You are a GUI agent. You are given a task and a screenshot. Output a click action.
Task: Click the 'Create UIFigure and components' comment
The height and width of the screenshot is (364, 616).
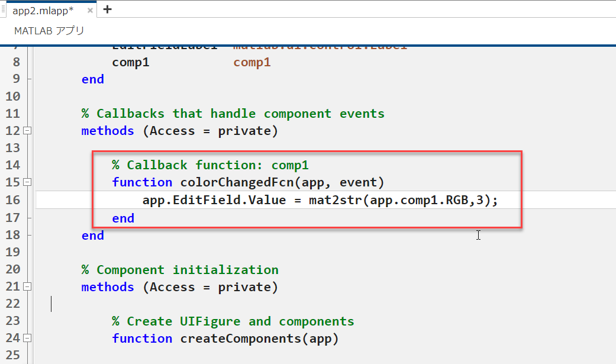pyautogui.click(x=233, y=321)
